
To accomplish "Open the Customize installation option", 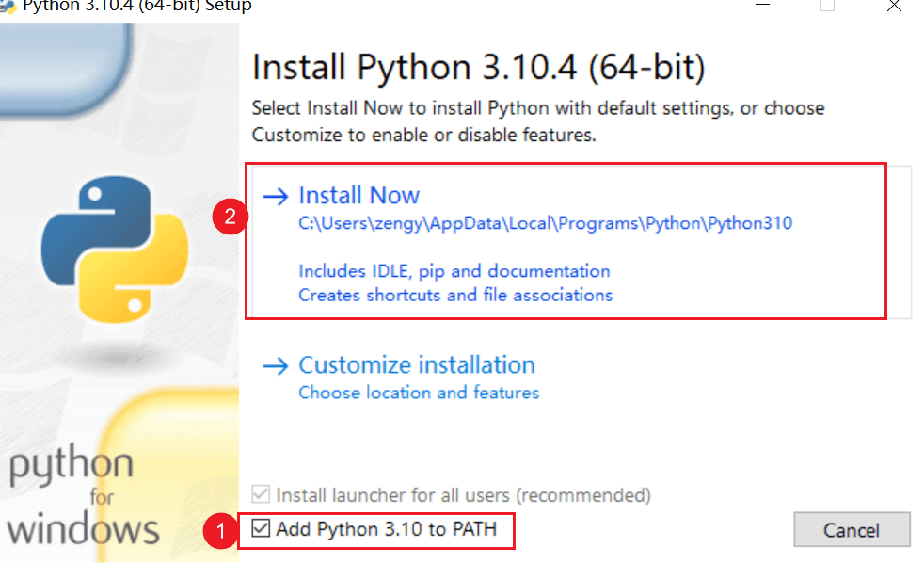I will [416, 365].
